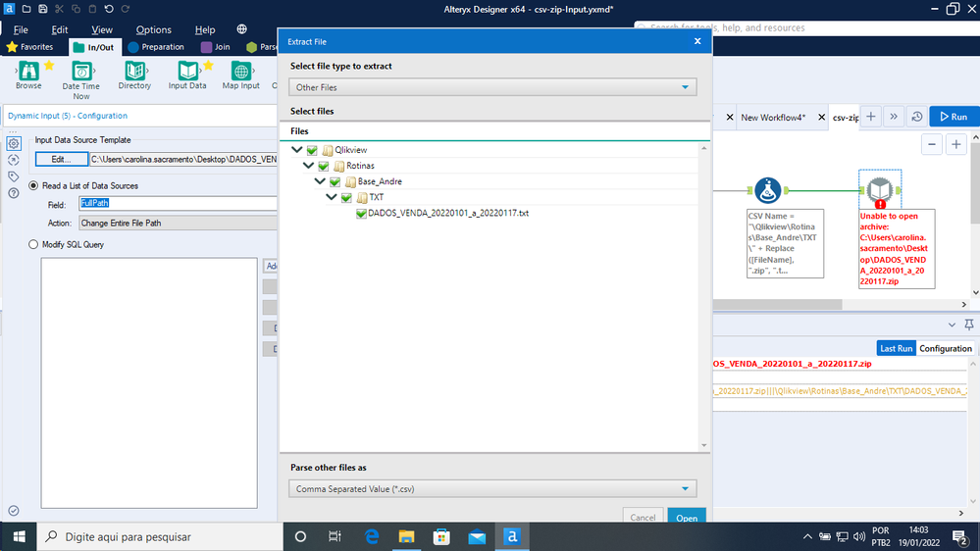
Task: Zoom in canvas with plus button
Action: click(956, 144)
